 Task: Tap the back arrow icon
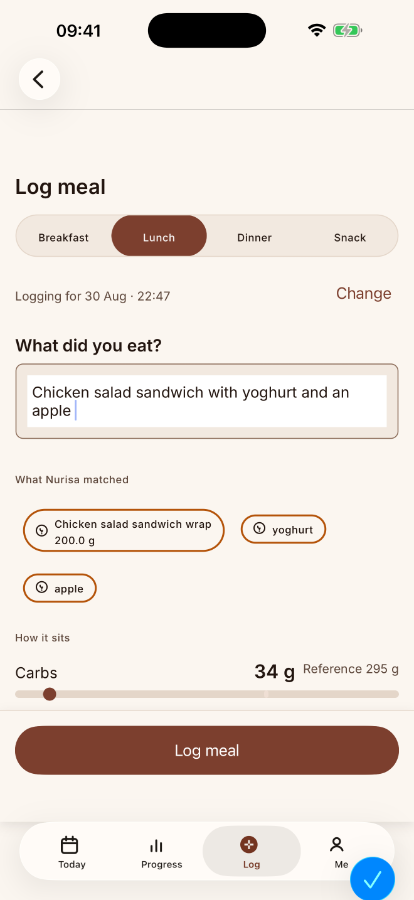[x=39, y=79]
